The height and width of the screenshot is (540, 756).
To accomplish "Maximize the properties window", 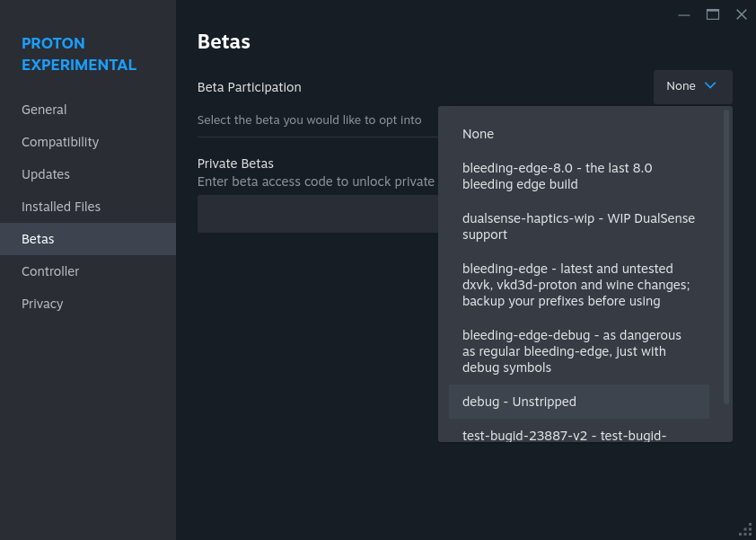I will 713,14.
